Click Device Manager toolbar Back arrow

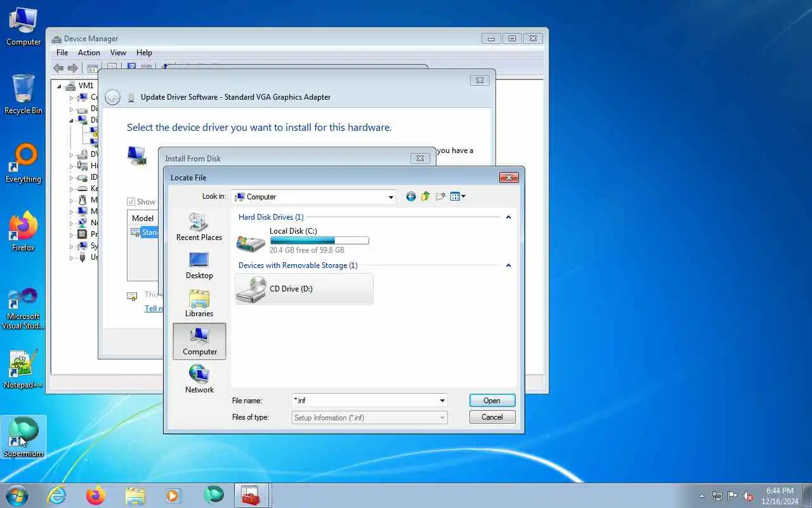coord(58,69)
